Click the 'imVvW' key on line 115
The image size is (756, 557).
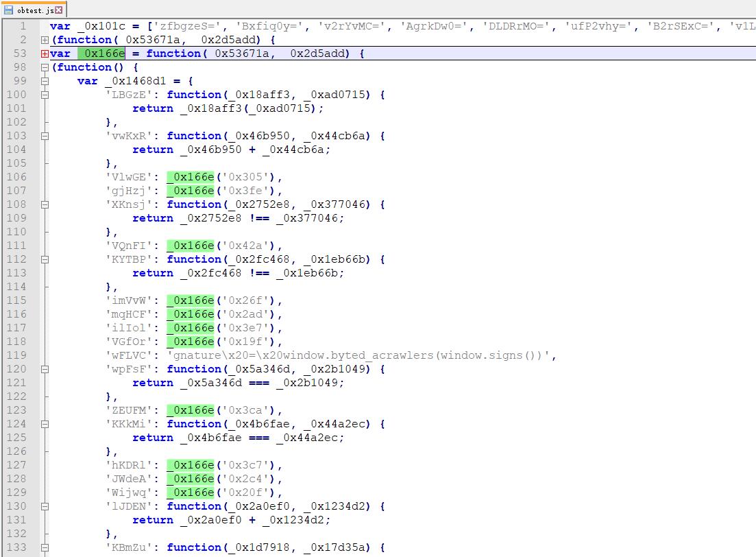tap(129, 300)
